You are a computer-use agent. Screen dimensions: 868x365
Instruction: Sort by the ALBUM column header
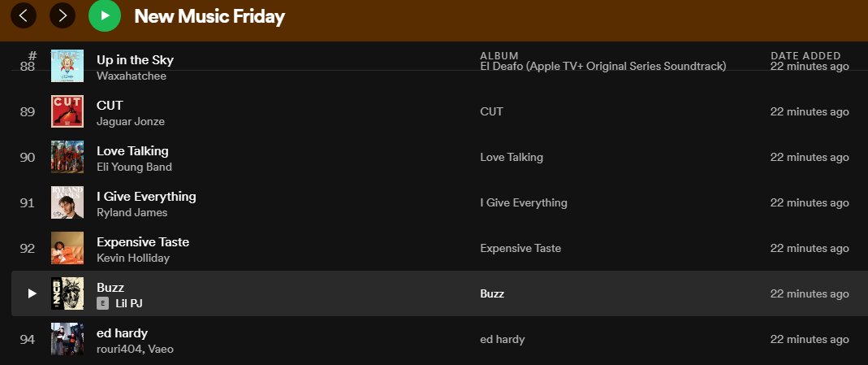[499, 55]
